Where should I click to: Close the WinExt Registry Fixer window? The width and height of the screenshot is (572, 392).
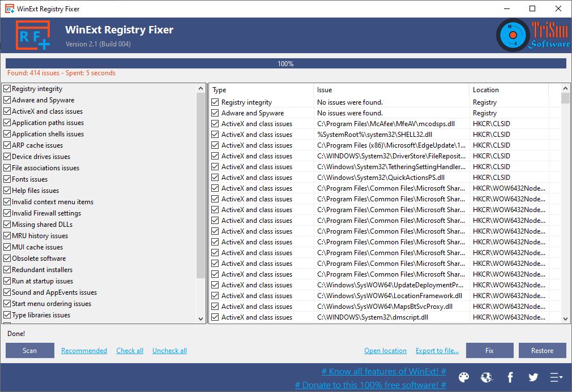(x=558, y=8)
